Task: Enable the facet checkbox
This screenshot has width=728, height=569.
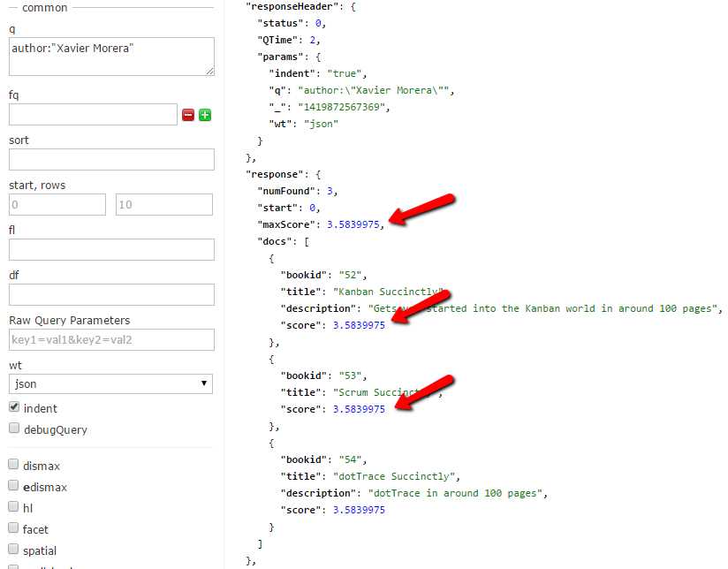Action: click(x=13, y=528)
